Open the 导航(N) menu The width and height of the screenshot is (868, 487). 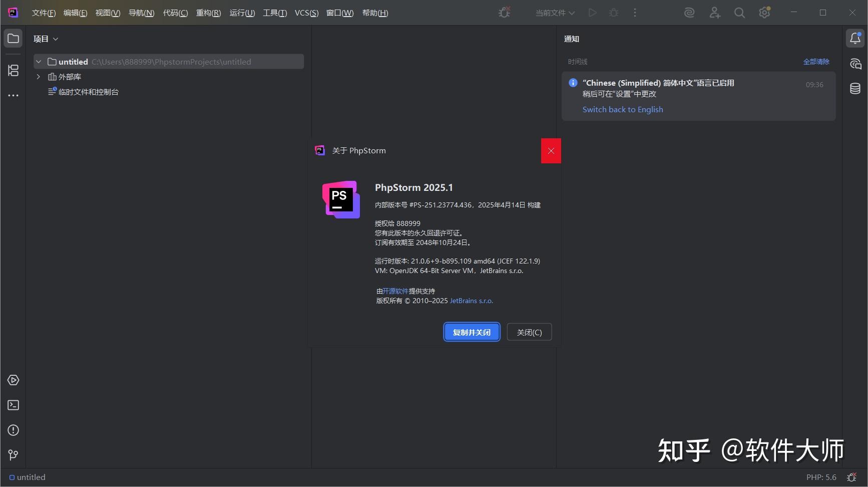pyautogui.click(x=141, y=13)
